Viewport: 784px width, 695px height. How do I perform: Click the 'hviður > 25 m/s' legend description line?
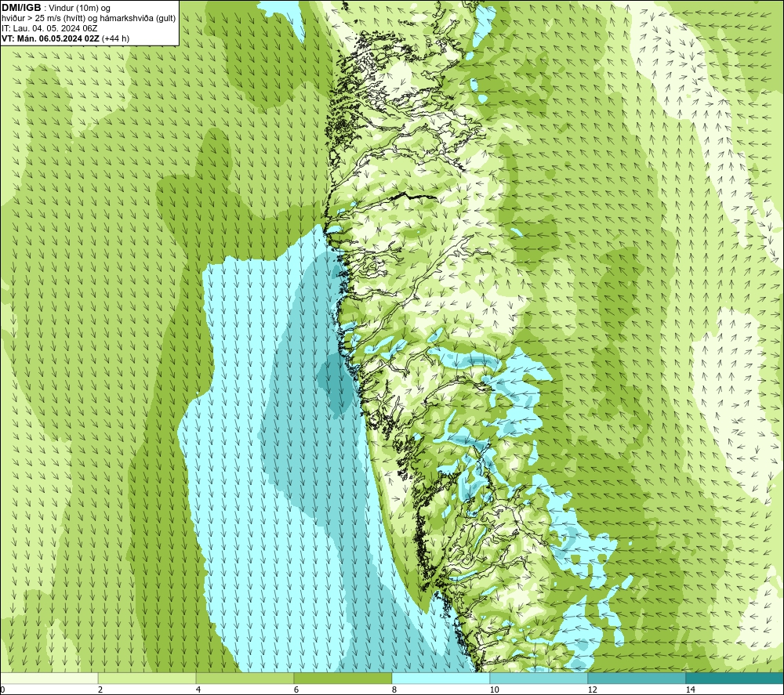89,19
